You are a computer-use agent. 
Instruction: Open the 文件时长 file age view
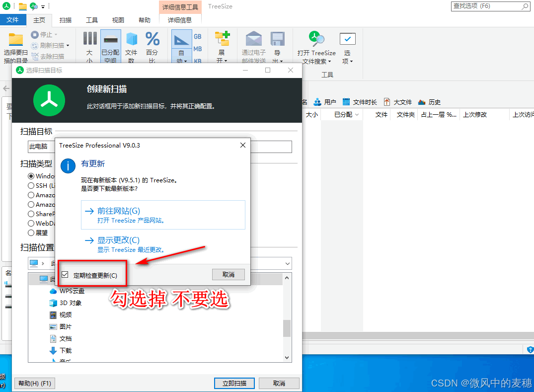(360, 102)
